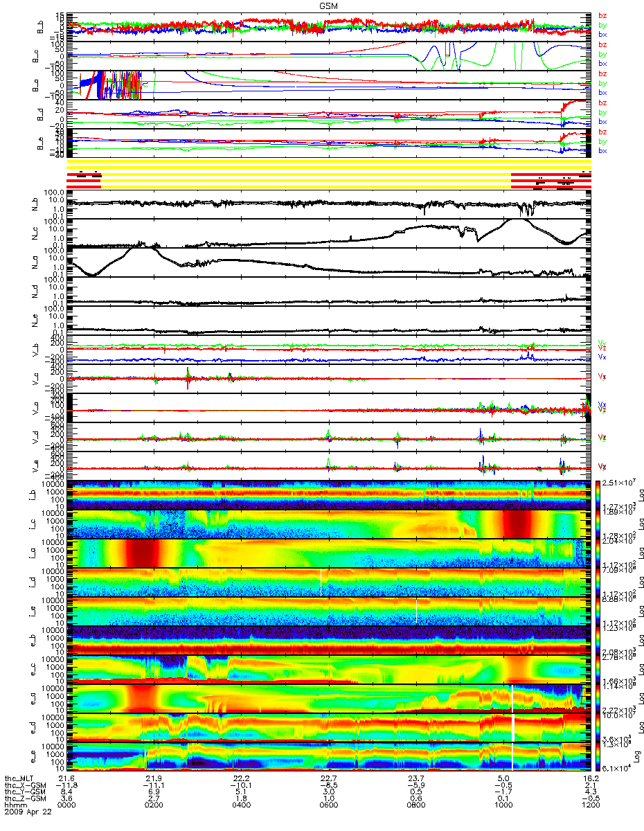The image size is (644, 831).
Task: Click the GSM plot title
Action: pyautogui.click(x=328, y=6)
